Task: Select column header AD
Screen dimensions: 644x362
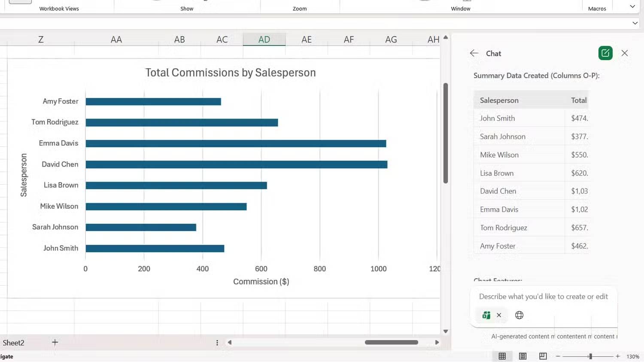Action: pos(264,39)
